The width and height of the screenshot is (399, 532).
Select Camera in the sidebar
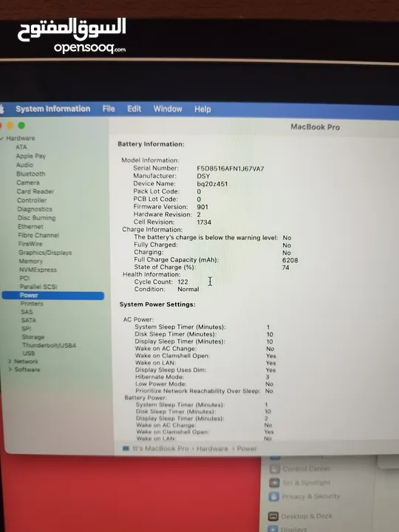point(28,183)
